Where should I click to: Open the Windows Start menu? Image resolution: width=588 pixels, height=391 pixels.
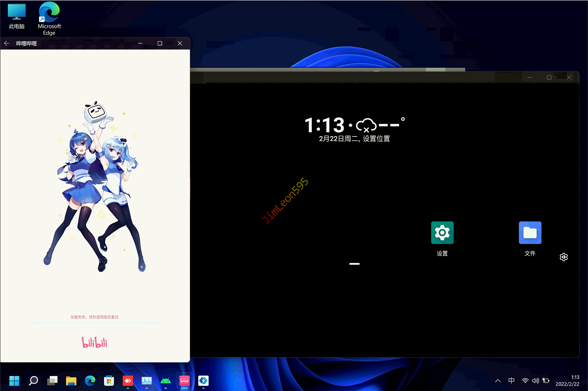pyautogui.click(x=15, y=380)
